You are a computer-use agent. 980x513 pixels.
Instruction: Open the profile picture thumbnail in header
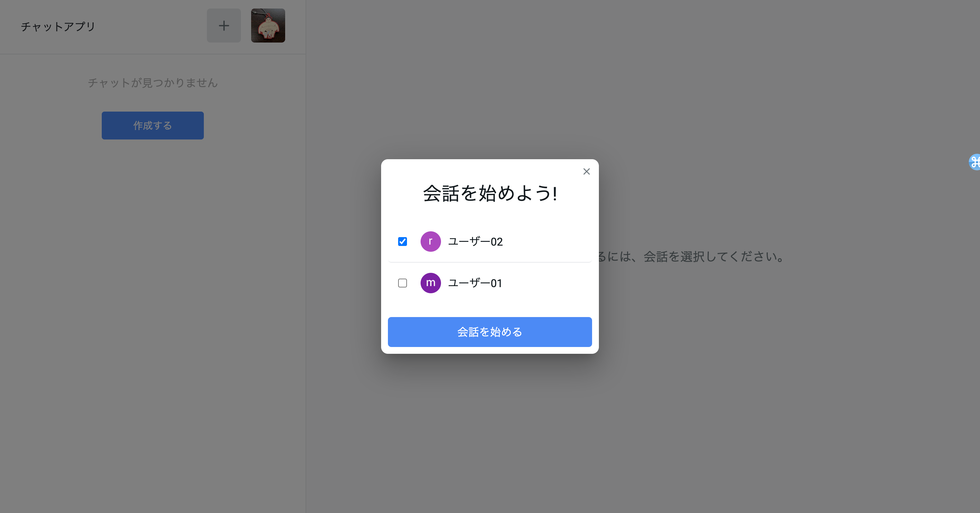(x=268, y=26)
